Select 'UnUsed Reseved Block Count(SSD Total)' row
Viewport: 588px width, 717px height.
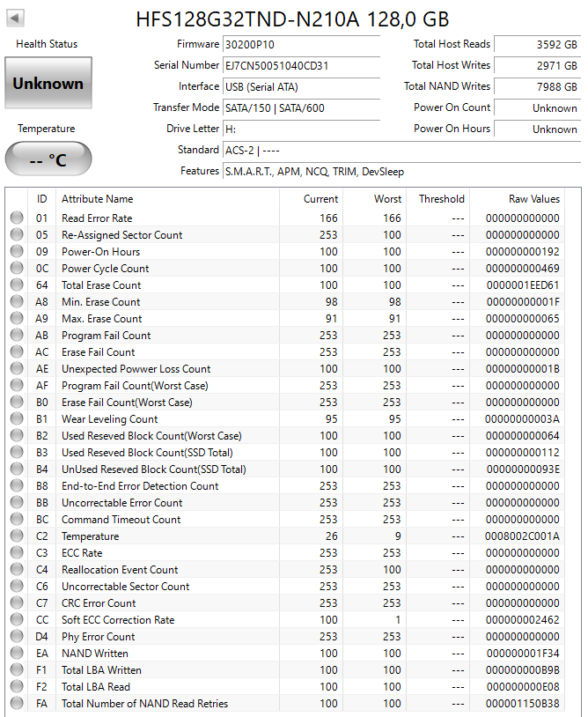point(287,469)
